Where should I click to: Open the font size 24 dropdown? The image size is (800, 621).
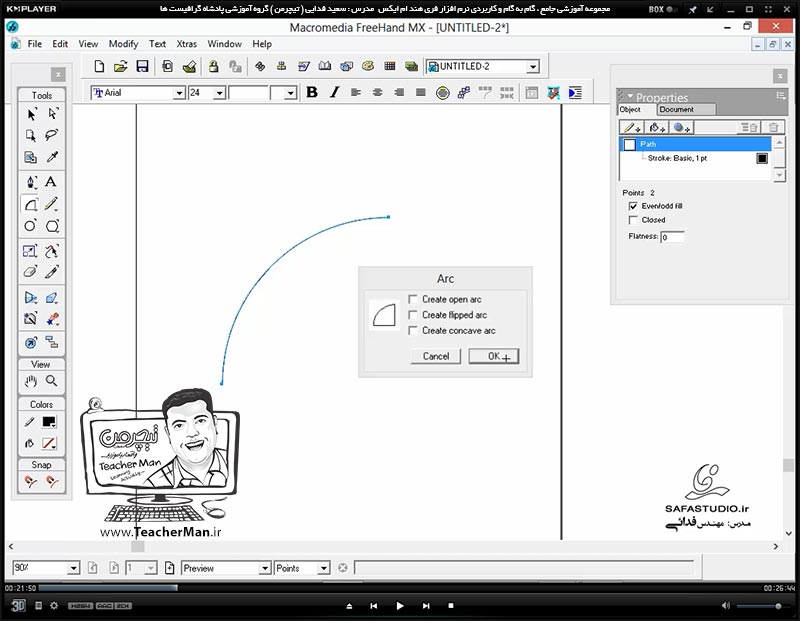(x=219, y=93)
